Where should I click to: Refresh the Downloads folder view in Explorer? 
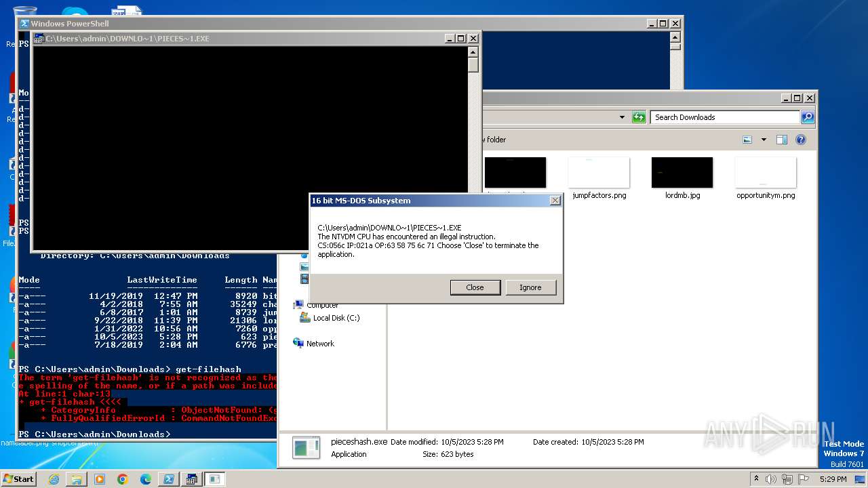(x=638, y=117)
